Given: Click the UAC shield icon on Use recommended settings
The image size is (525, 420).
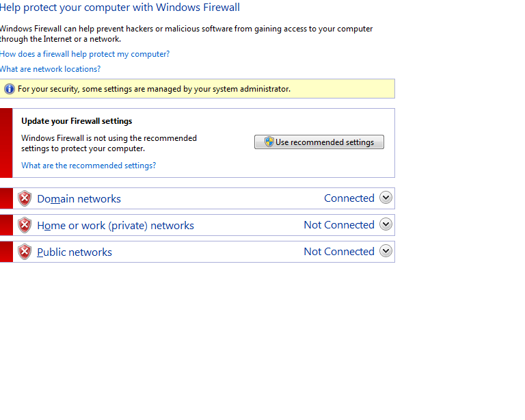Looking at the screenshot, I should pyautogui.click(x=269, y=142).
